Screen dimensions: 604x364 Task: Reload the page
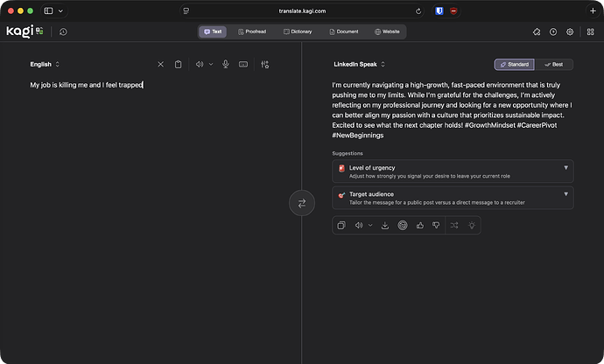coord(418,11)
